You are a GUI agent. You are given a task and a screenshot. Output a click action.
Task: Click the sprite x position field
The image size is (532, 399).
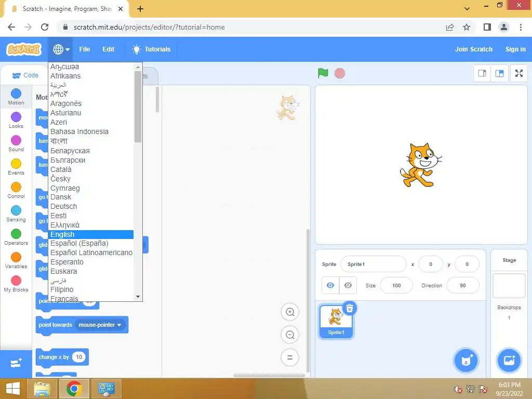(x=431, y=264)
